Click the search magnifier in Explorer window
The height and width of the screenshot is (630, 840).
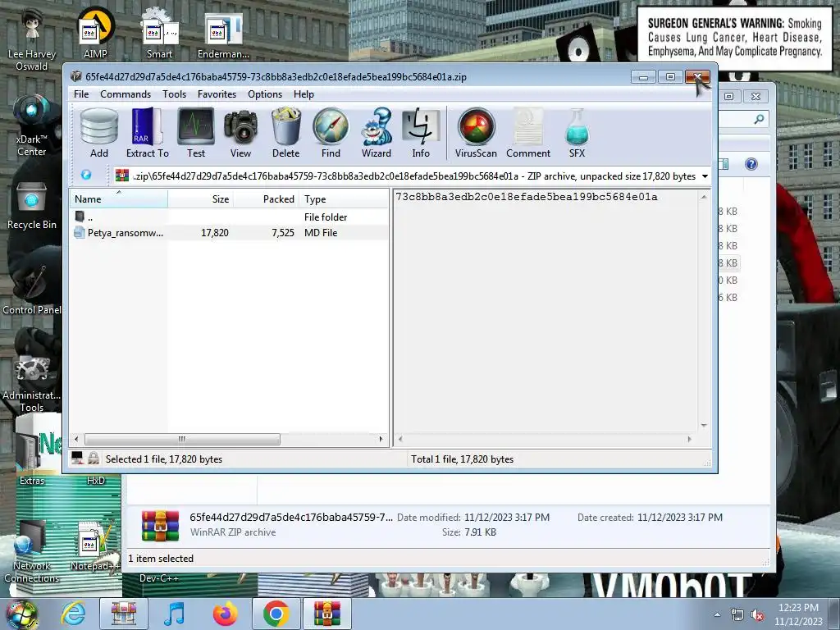coord(759,119)
